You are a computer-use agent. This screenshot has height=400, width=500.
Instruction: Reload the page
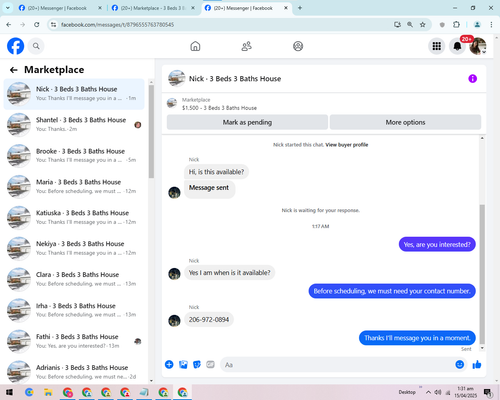(37, 24)
